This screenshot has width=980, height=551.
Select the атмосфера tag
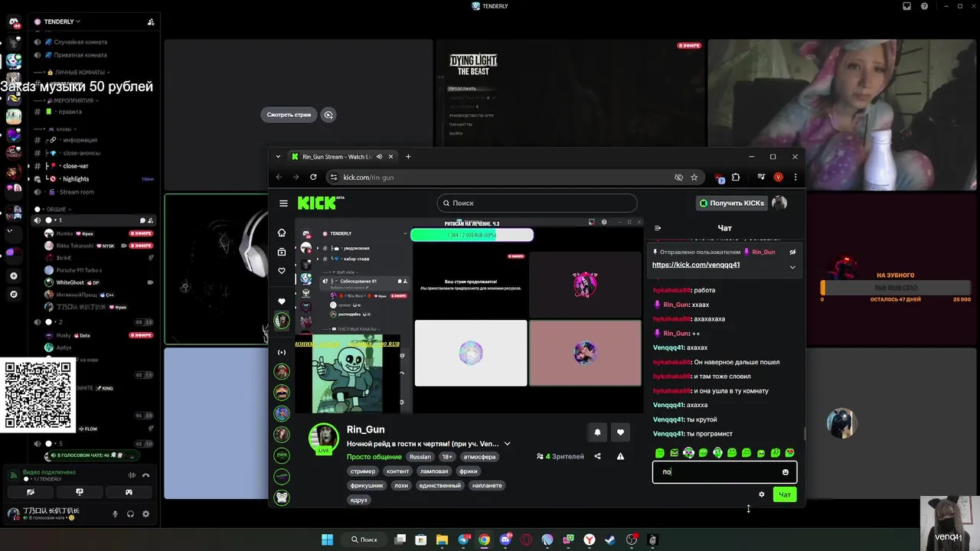click(x=479, y=457)
